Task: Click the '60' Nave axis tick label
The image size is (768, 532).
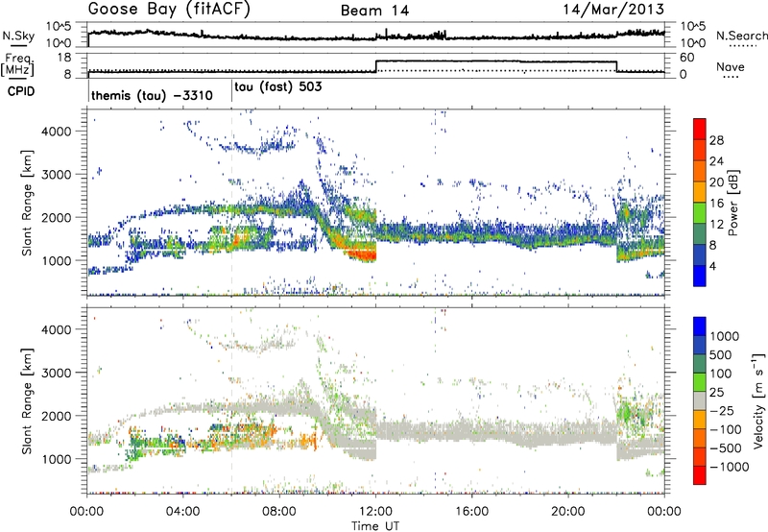Action: point(687,58)
